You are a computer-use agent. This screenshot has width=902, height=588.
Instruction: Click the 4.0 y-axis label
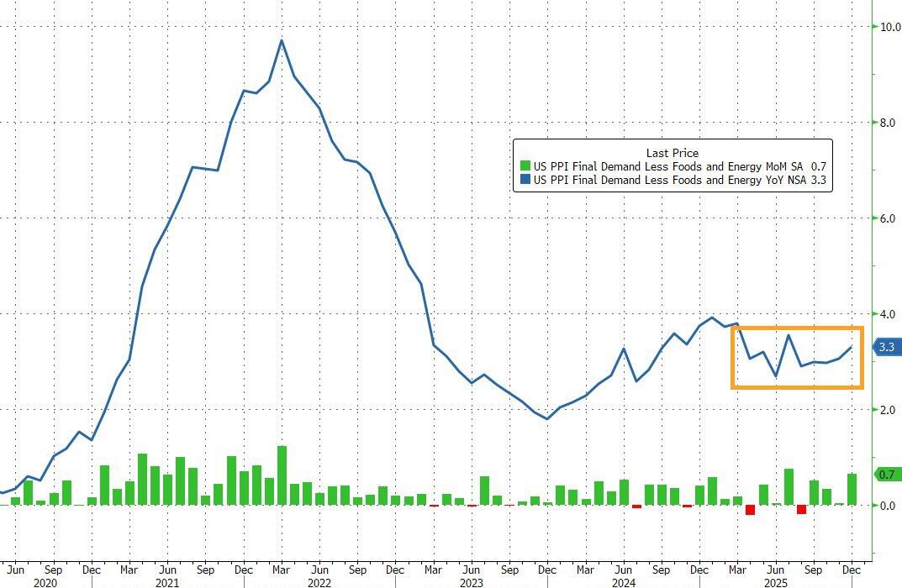(888, 314)
